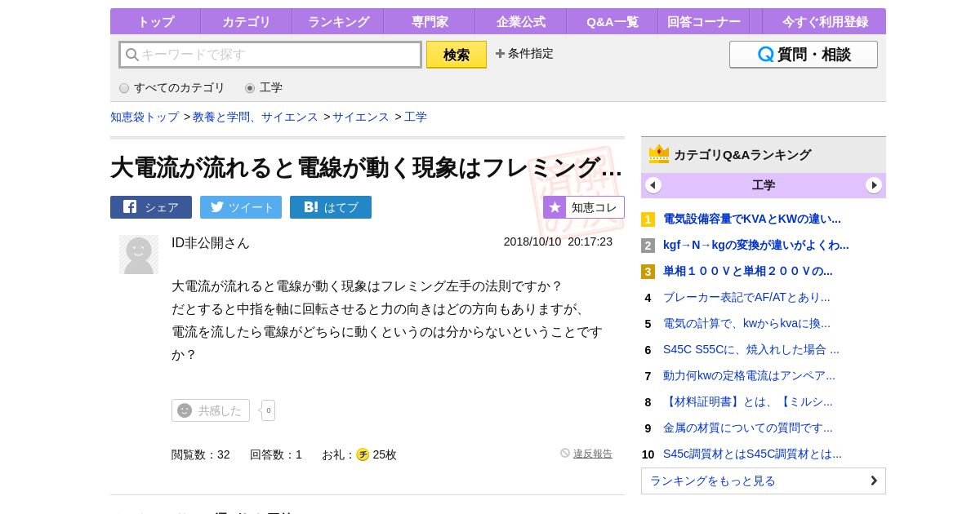Open ranking 3: 単相100Vと単相200V
Image resolution: width=980 pixels, height=514 pixels.
click(x=748, y=271)
